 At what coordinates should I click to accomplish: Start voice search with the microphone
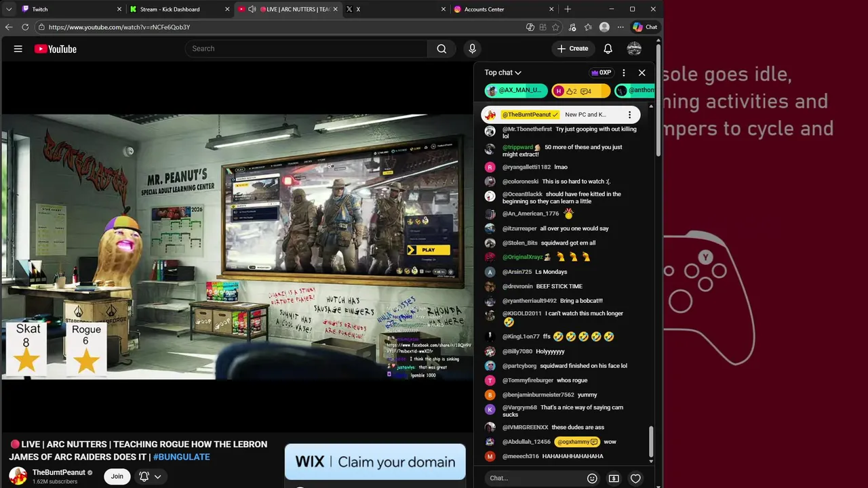click(x=473, y=49)
